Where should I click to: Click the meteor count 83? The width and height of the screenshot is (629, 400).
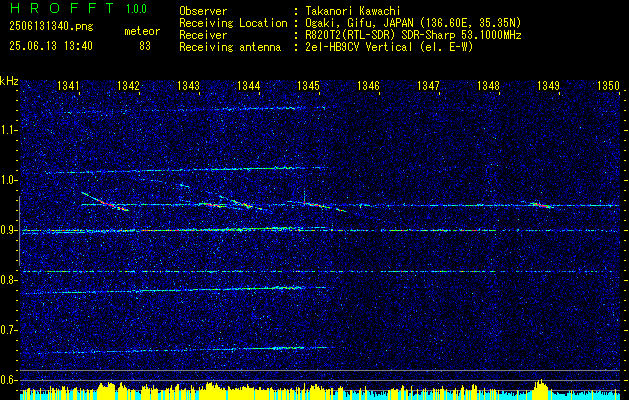click(145, 46)
